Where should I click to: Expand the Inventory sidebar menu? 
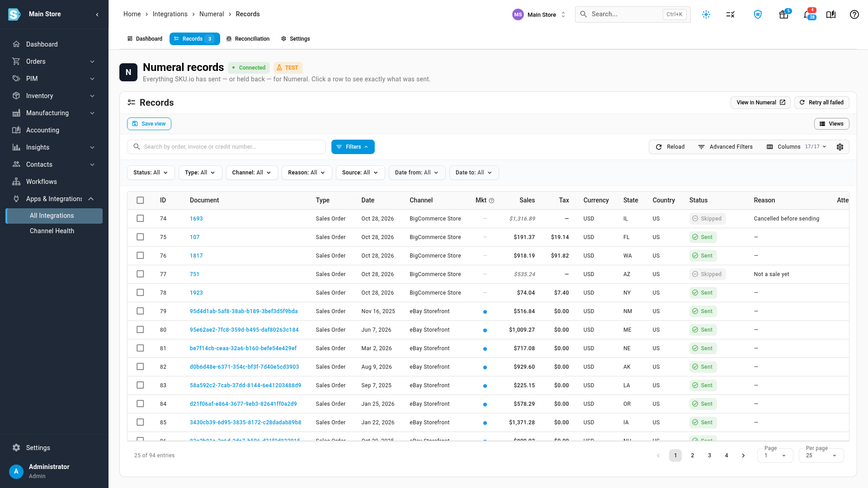[x=54, y=96]
